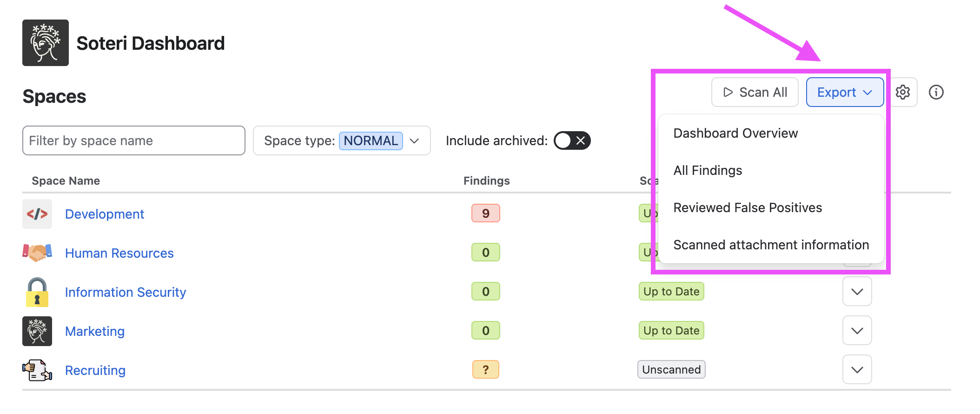Select Reviewed False Positives export option
This screenshot has width=980, height=414.
click(x=748, y=207)
